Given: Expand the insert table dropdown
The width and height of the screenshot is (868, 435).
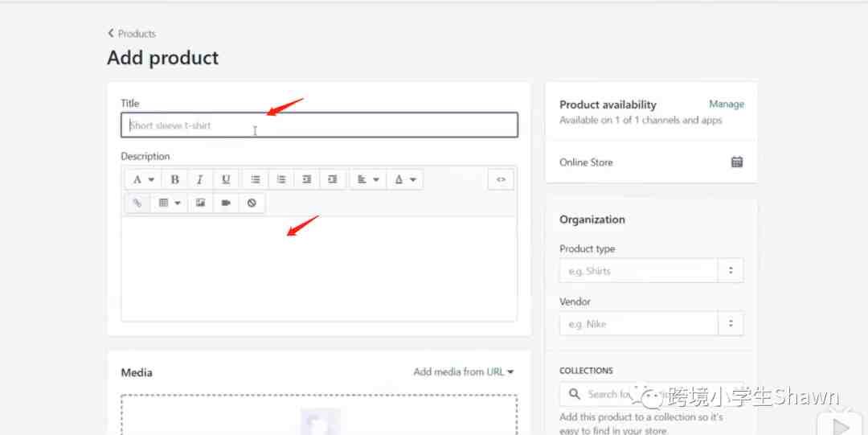Looking at the screenshot, I should (169, 203).
